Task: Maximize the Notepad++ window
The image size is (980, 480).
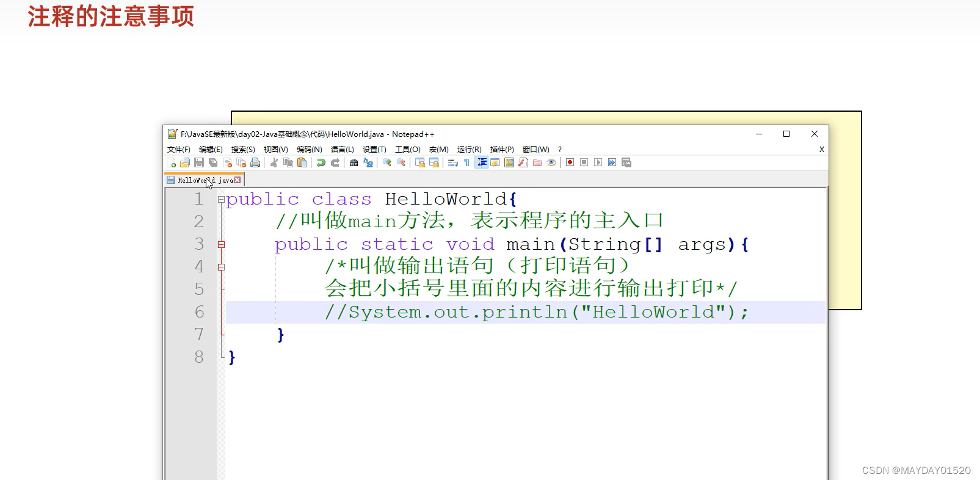Action: (786, 134)
